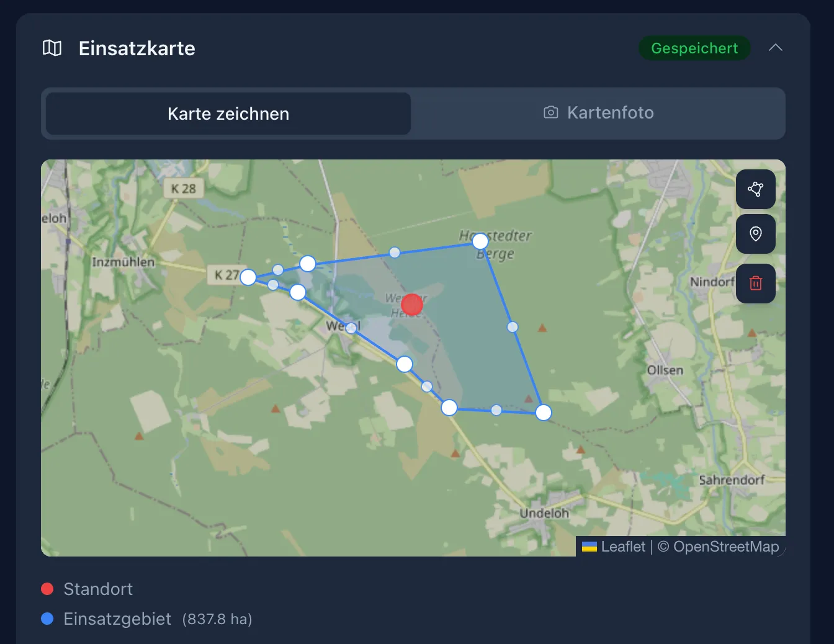Click the polygon vertex near Haustedter Berge
834x644 pixels.
[x=480, y=241]
